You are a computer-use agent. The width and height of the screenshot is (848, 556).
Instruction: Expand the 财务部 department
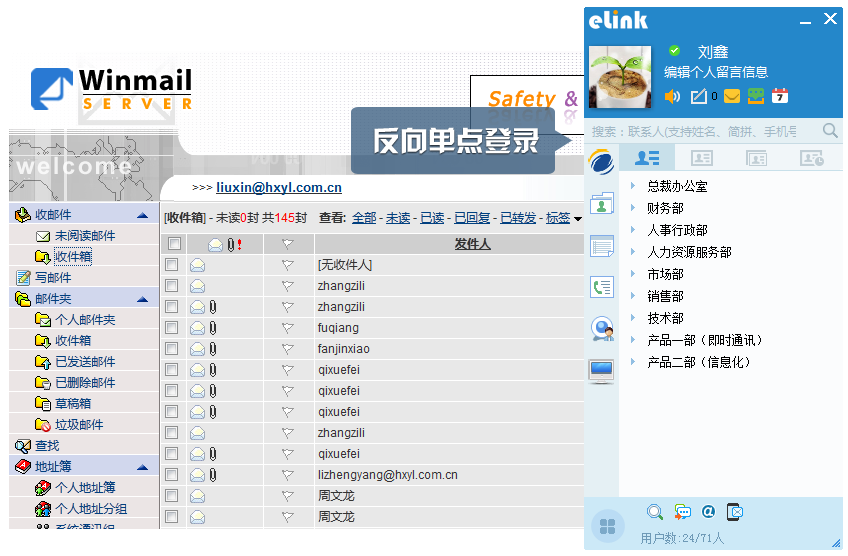pyautogui.click(x=632, y=208)
